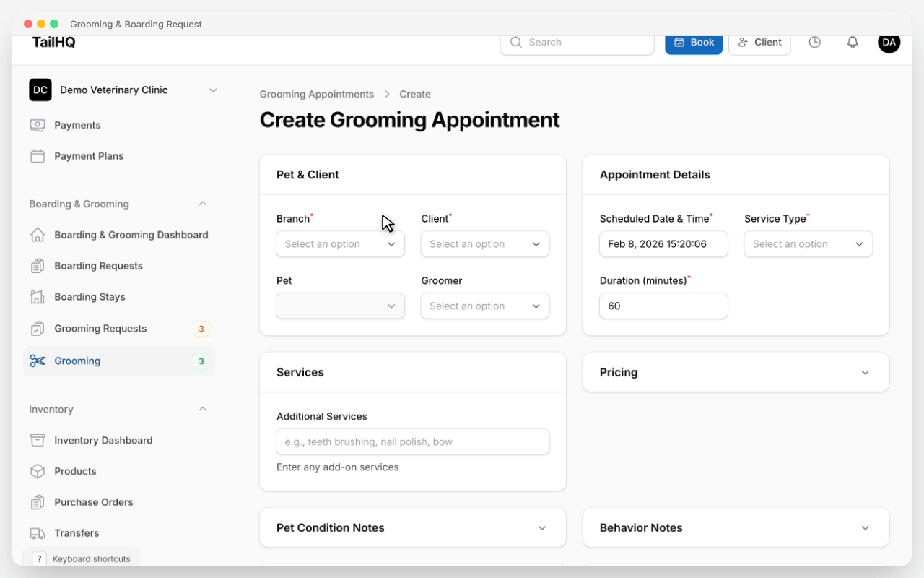Open the Service Type dropdown
The width and height of the screenshot is (924, 578).
tap(808, 243)
